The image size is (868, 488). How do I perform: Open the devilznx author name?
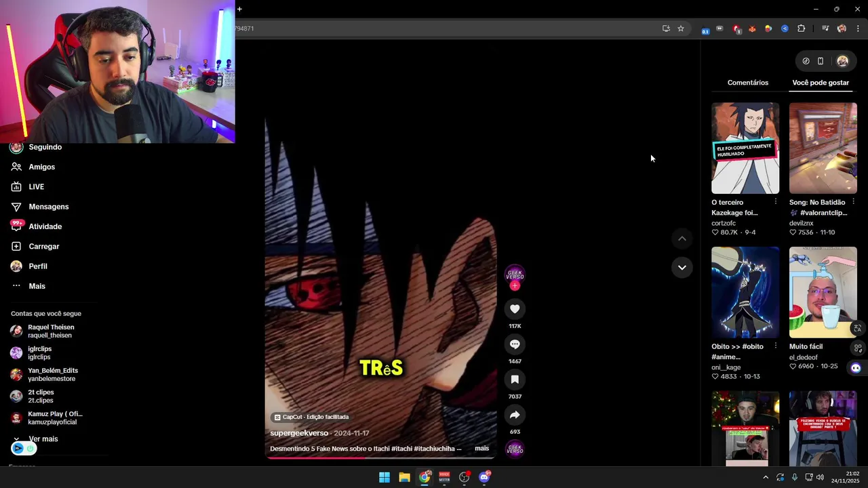(x=802, y=223)
